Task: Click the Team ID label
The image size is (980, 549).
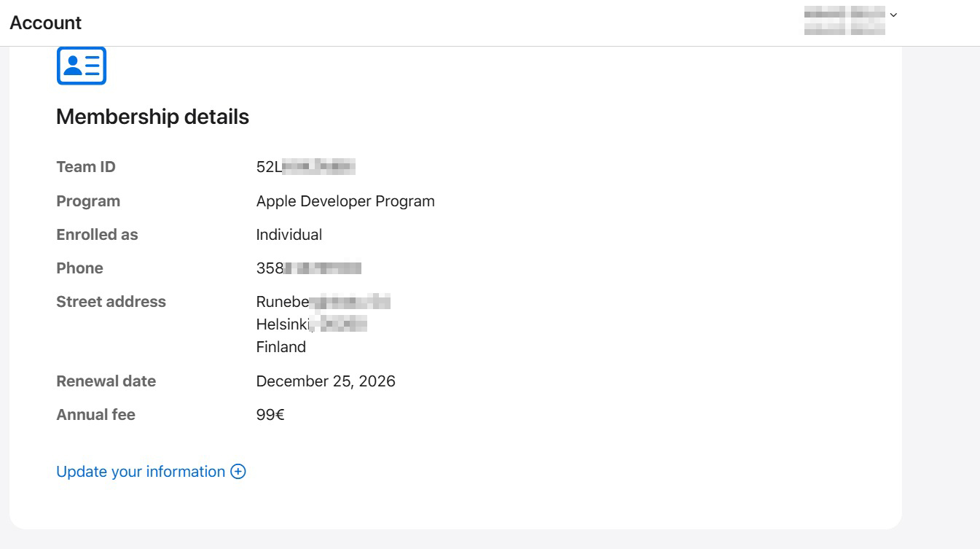Action: pos(86,167)
